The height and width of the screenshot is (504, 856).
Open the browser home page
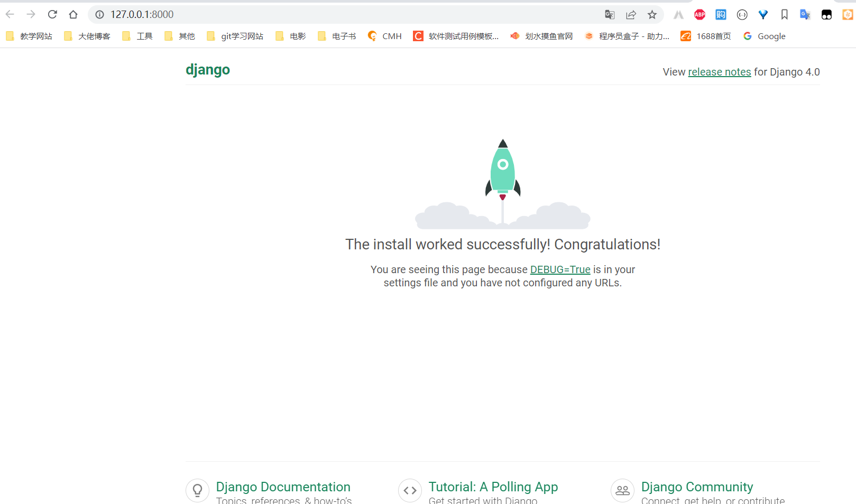tap(73, 14)
